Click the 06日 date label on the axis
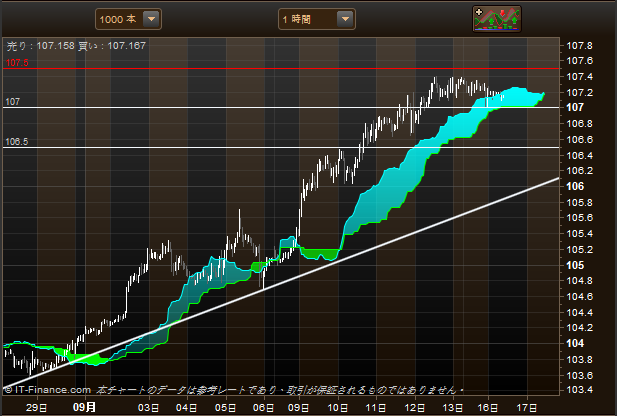The height and width of the screenshot is (416, 617). tap(263, 407)
